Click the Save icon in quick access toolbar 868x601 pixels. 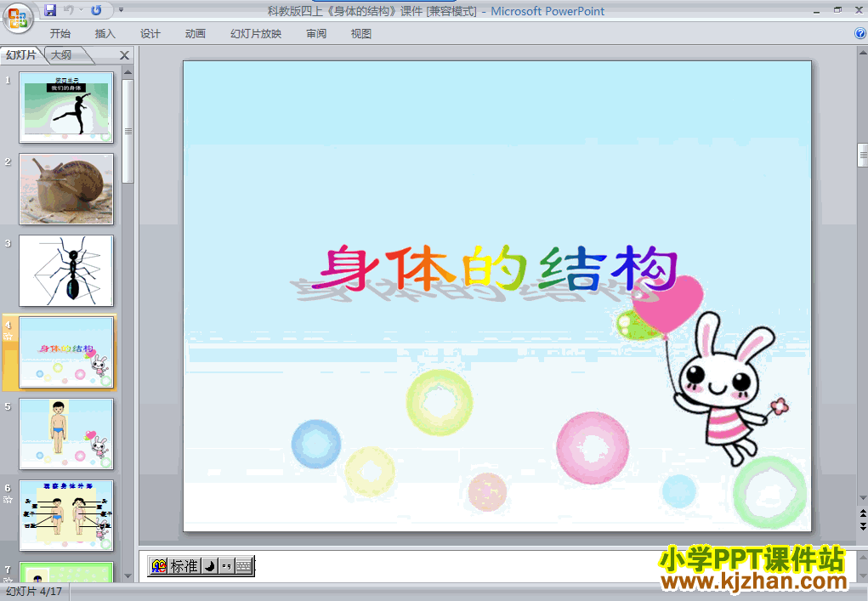click(50, 10)
